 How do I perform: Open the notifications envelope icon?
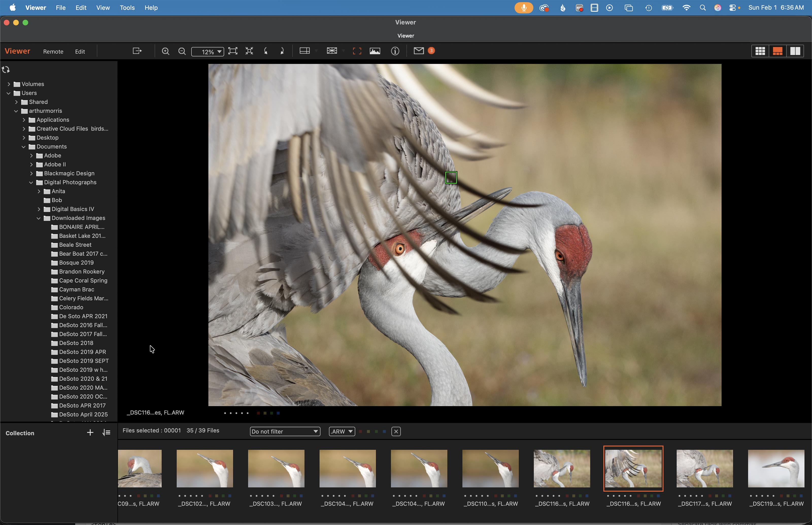tap(419, 51)
